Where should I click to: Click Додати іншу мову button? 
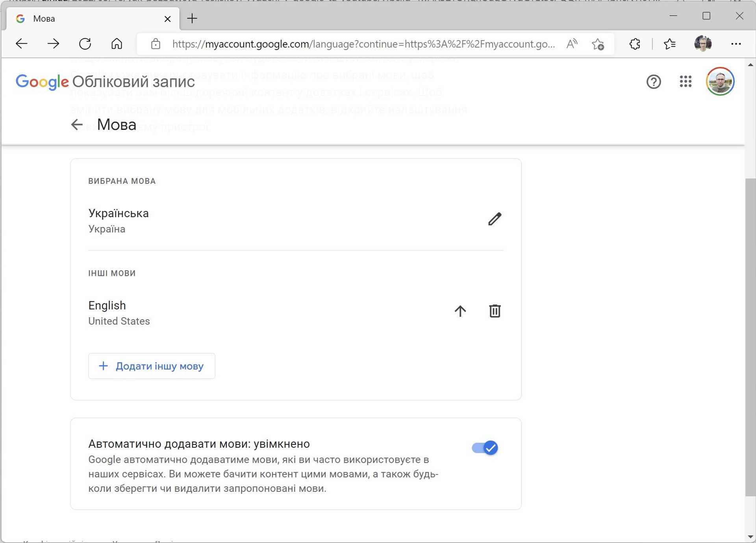152,366
